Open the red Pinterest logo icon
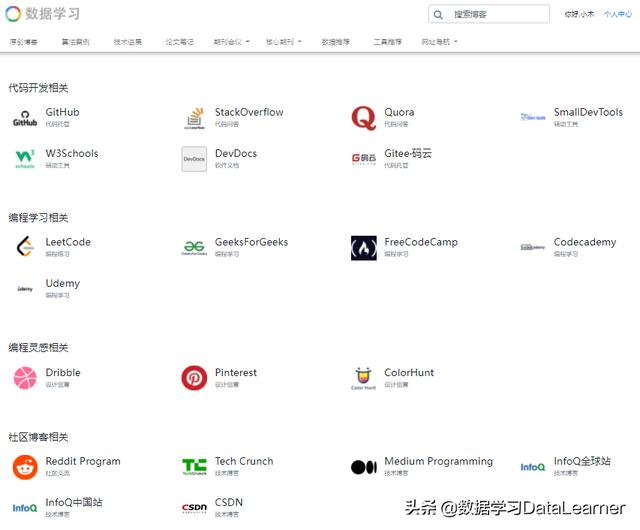The width and height of the screenshot is (640, 530). [194, 378]
